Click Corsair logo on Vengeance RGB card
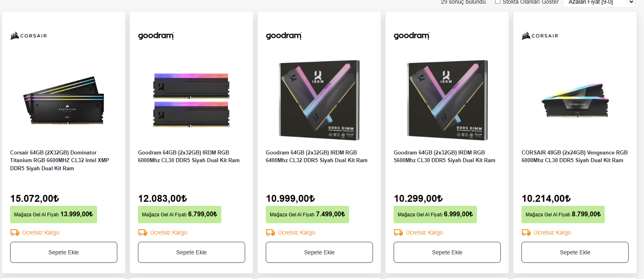The image size is (644, 279). pyautogui.click(x=540, y=36)
